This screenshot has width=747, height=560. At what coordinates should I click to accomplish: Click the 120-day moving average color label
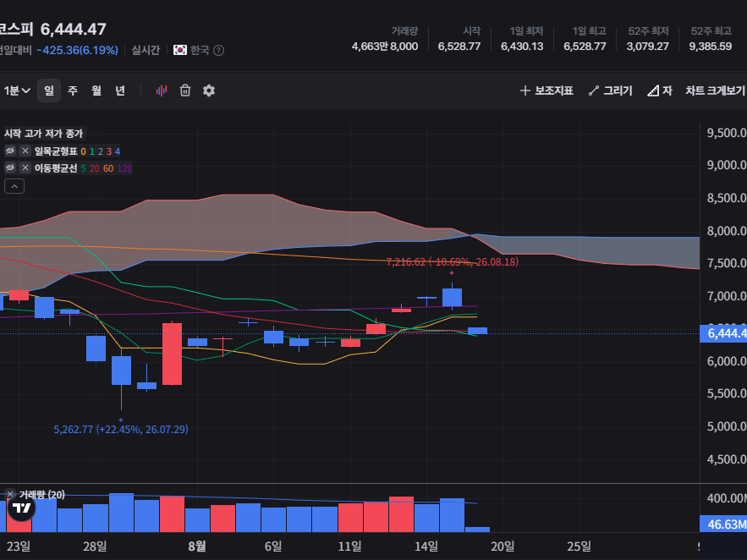(125, 168)
